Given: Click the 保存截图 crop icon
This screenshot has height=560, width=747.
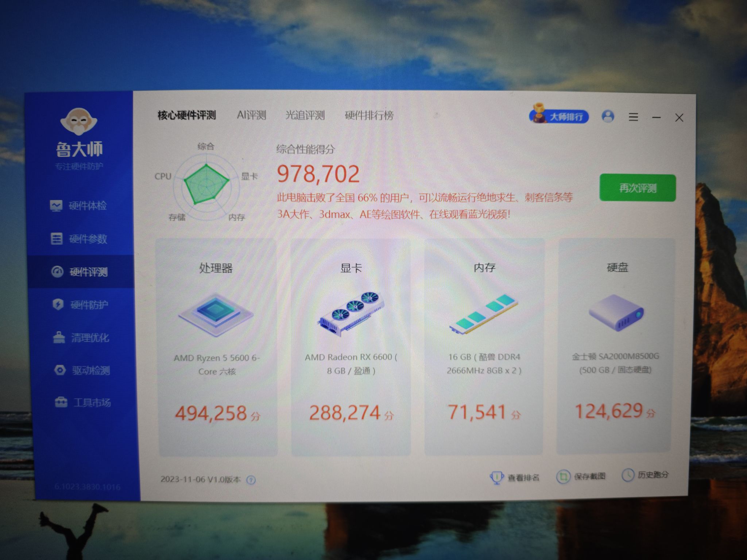Looking at the screenshot, I should [x=563, y=477].
